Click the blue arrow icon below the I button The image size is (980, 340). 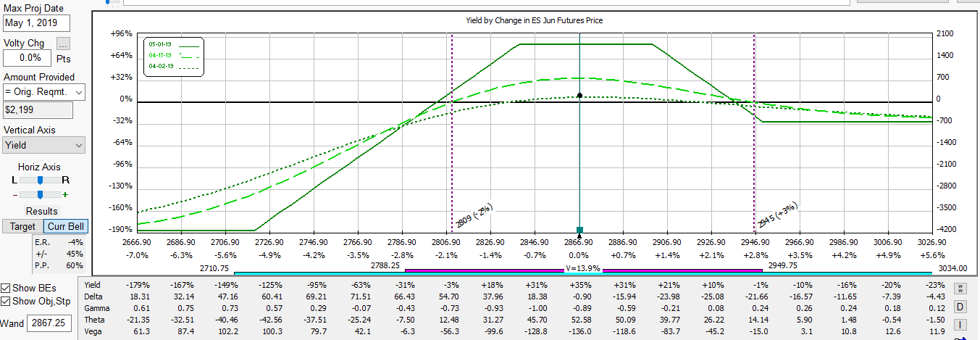(x=960, y=337)
